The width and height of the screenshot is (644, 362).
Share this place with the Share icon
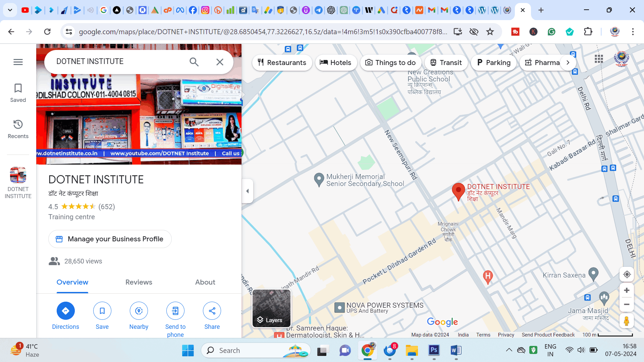pos(212,311)
